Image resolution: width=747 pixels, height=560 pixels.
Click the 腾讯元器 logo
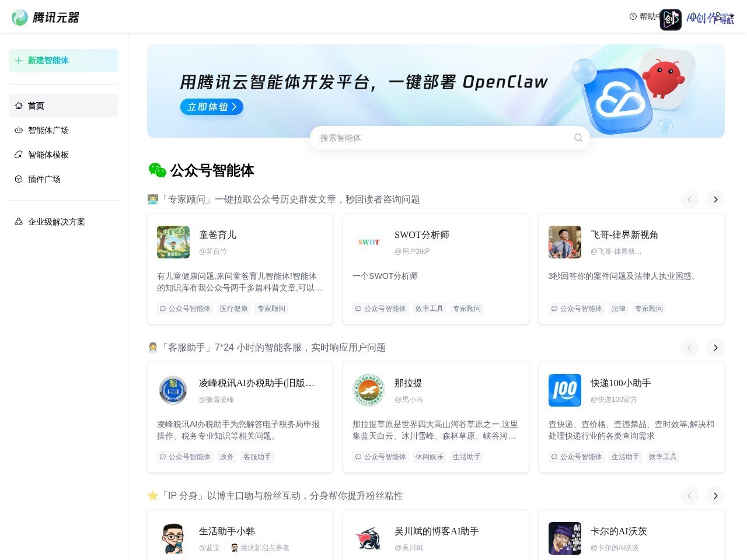click(x=46, y=17)
